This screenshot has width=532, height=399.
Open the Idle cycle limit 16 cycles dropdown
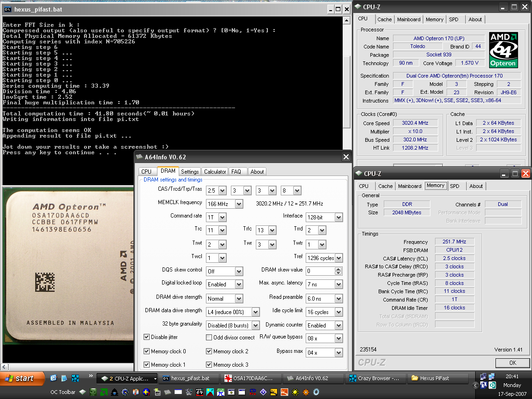point(339,312)
